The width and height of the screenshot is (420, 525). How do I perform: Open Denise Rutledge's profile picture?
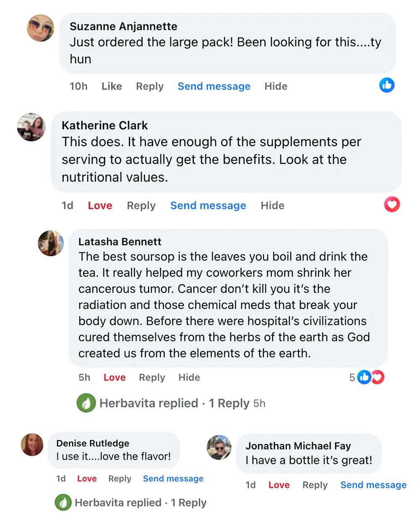pos(32,445)
